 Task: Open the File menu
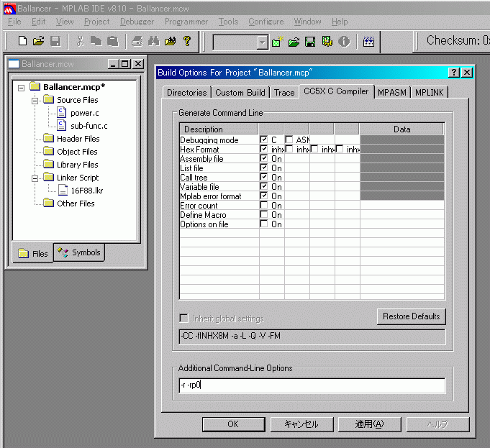coord(14,22)
